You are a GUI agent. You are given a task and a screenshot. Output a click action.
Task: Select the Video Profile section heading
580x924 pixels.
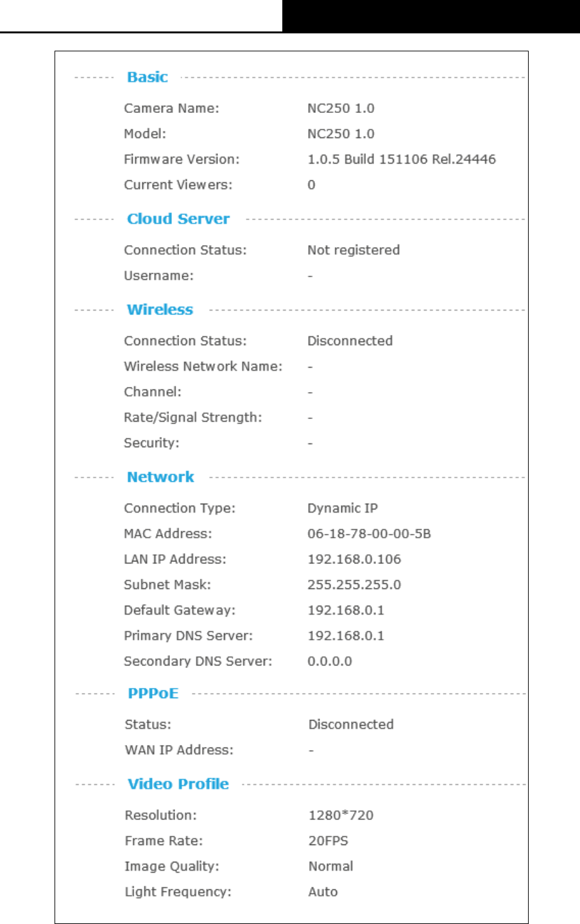point(178,784)
